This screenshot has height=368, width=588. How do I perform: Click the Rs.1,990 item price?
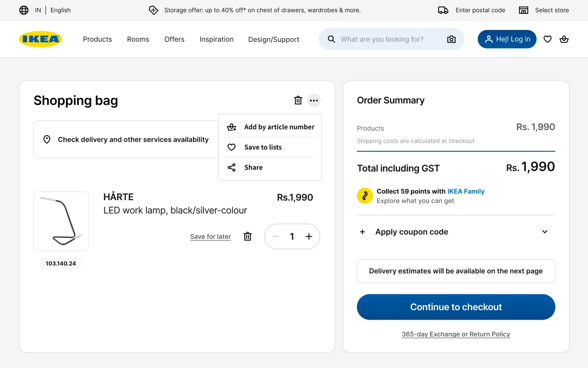tap(295, 197)
